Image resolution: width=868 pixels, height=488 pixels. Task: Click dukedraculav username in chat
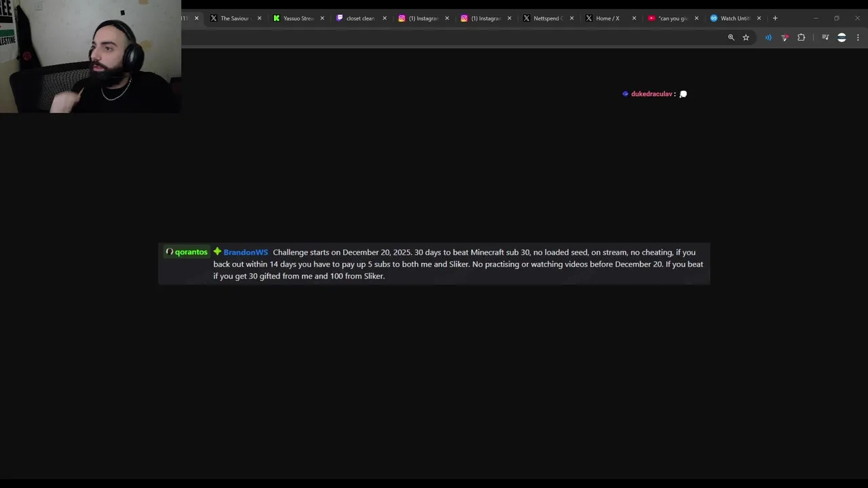pos(652,94)
